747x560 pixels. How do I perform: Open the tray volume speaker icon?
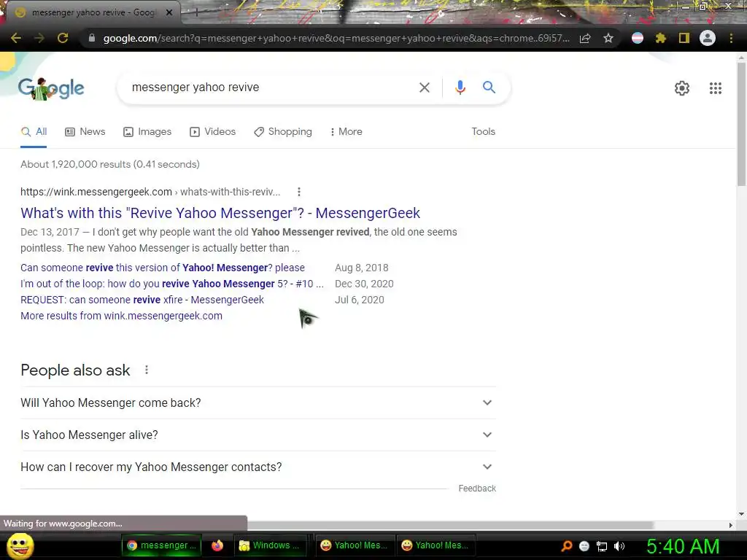pyautogui.click(x=619, y=546)
